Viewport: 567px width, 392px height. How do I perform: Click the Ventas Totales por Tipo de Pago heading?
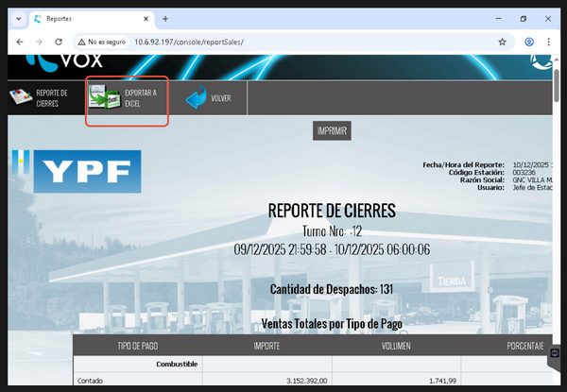pos(332,324)
